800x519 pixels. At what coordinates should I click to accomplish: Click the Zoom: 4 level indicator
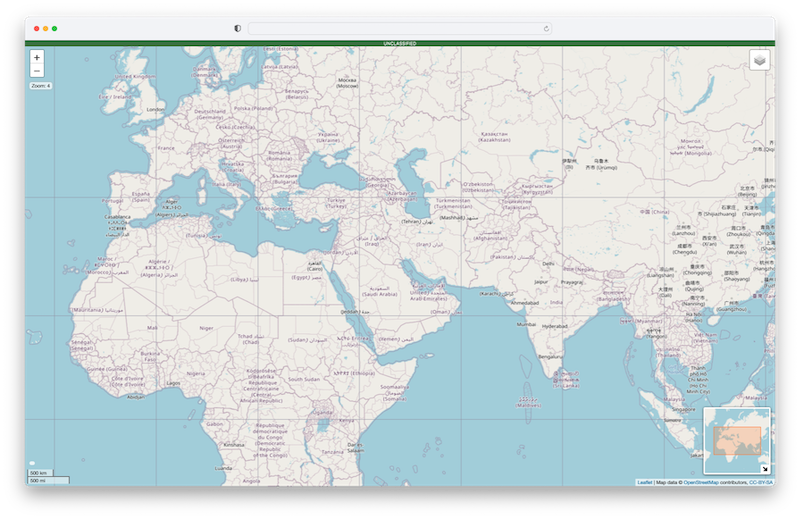pyautogui.click(x=40, y=86)
